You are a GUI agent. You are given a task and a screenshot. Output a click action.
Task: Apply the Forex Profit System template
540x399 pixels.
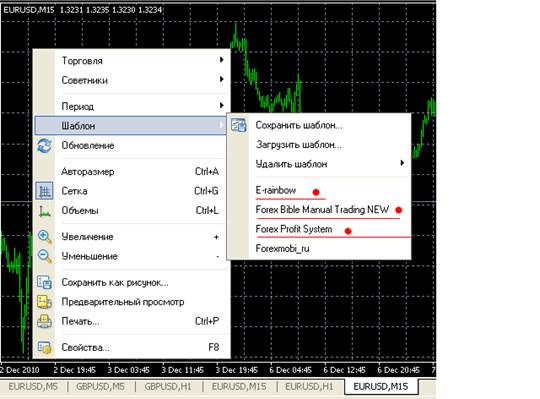click(x=319, y=229)
